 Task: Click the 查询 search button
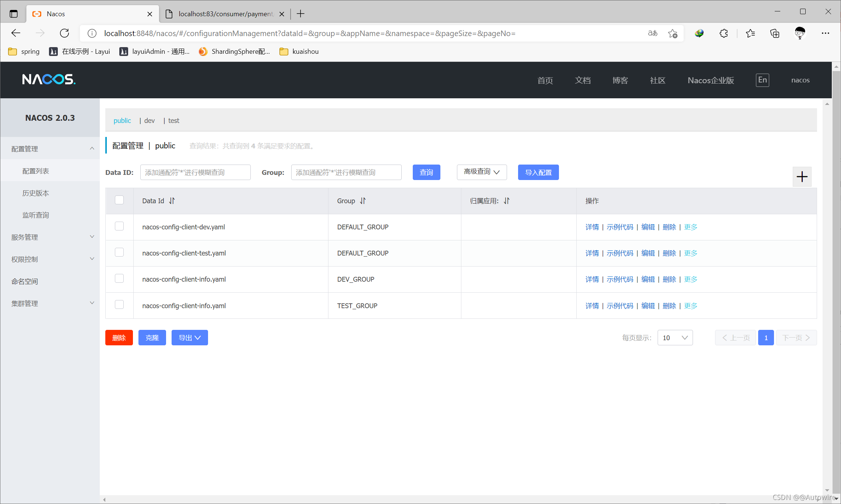click(426, 172)
